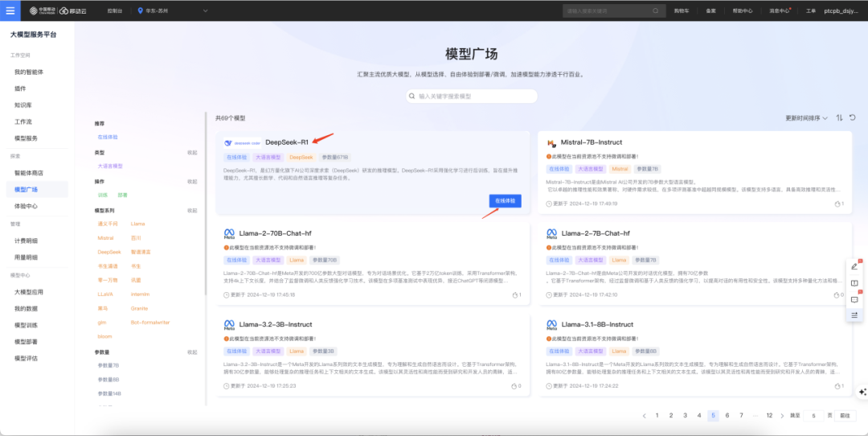Click the Mistral logo icon on Mistral-7B-Instruct

pyautogui.click(x=551, y=143)
